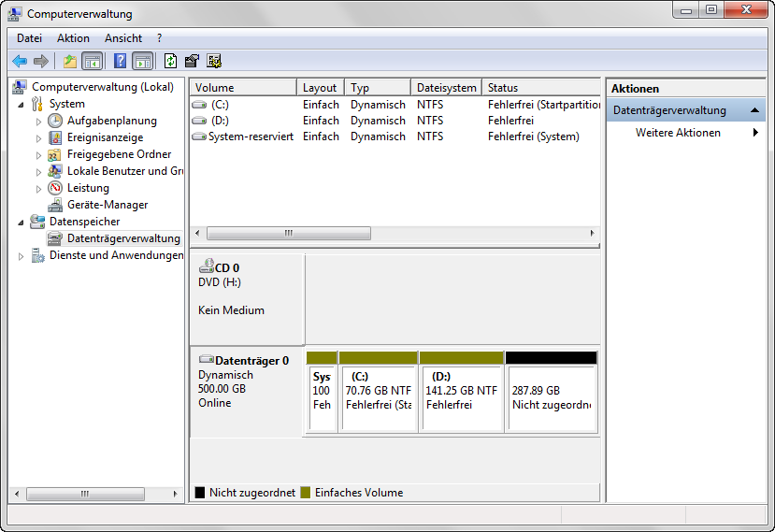775x532 pixels.
Task: Expand the Ereignisanzeige node
Action: [x=38, y=138]
